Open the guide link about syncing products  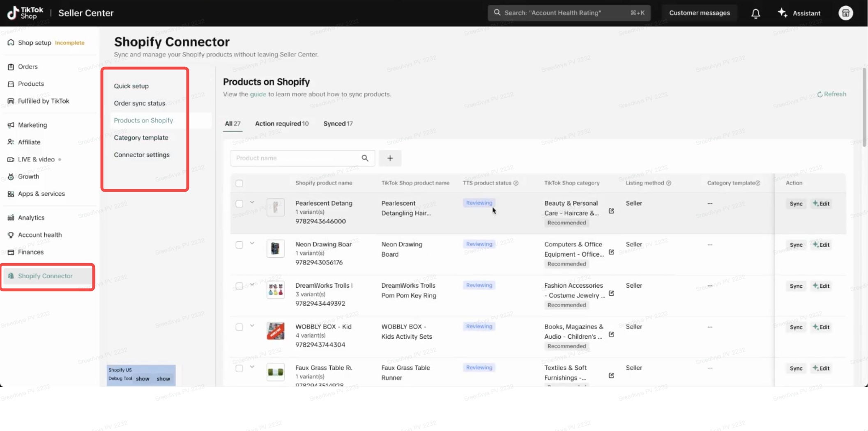tap(258, 94)
